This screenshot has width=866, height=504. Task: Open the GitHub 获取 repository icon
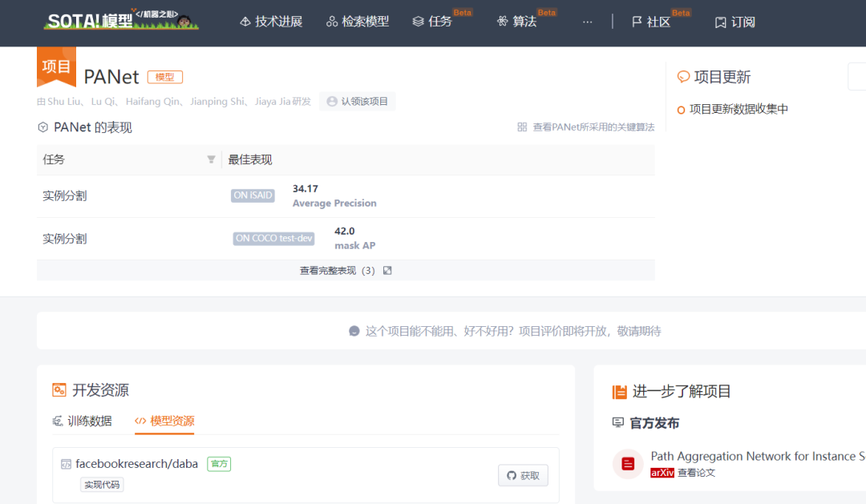511,475
